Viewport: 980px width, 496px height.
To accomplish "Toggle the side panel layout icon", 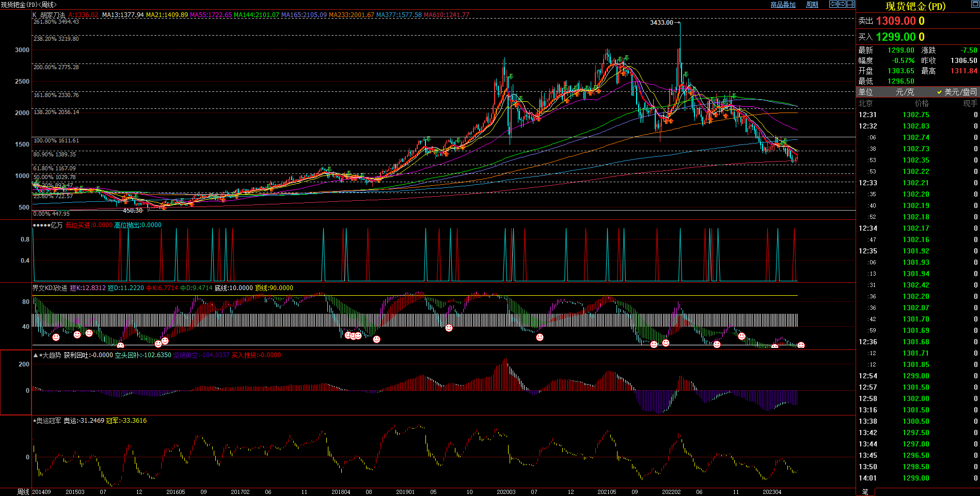I will tap(850, 4).
